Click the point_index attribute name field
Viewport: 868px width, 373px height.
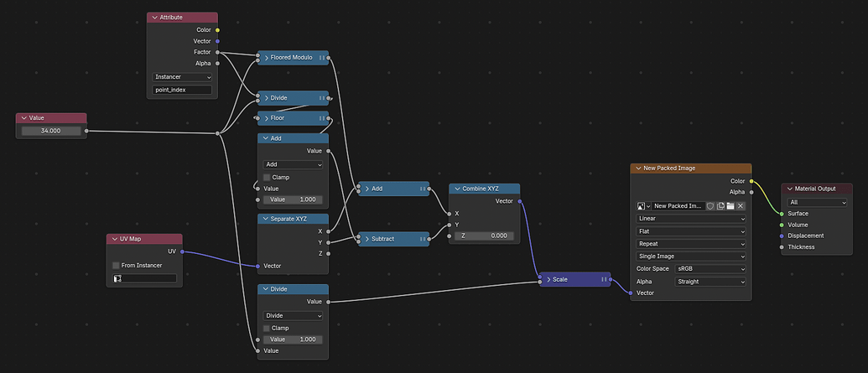coord(182,90)
